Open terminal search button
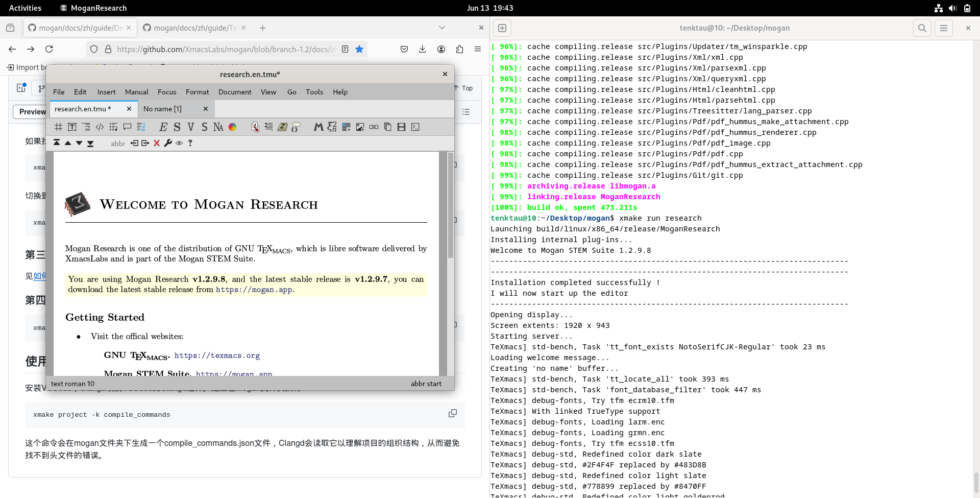This screenshot has height=498, width=980. 922,28
